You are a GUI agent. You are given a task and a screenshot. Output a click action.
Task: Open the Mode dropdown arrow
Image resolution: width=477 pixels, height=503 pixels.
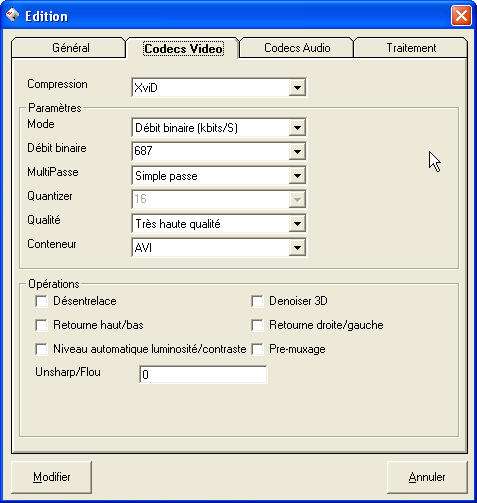pos(297,128)
